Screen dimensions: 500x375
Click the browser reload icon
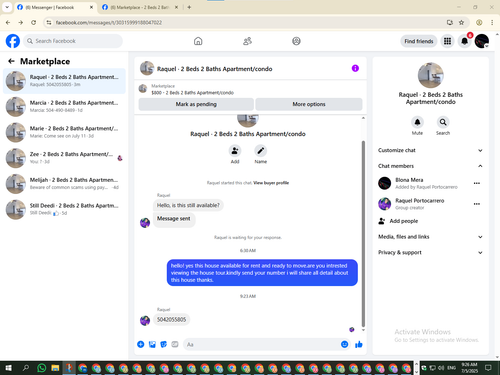(33, 22)
